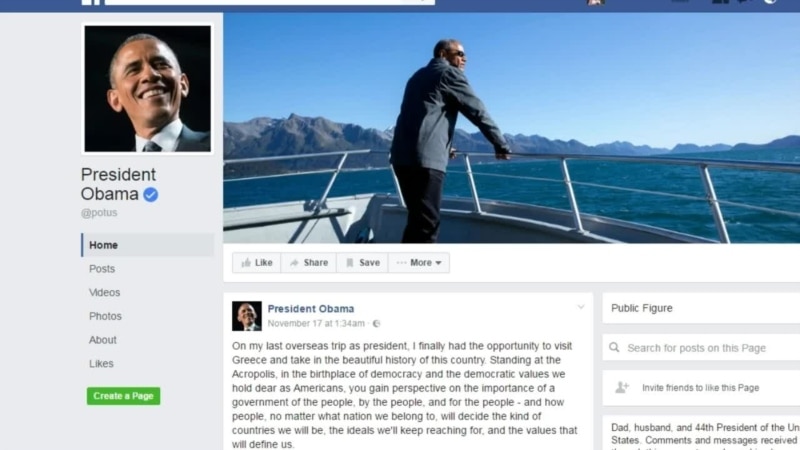The width and height of the screenshot is (800, 450).
Task: Save the page with the bookmark button
Action: 362,263
